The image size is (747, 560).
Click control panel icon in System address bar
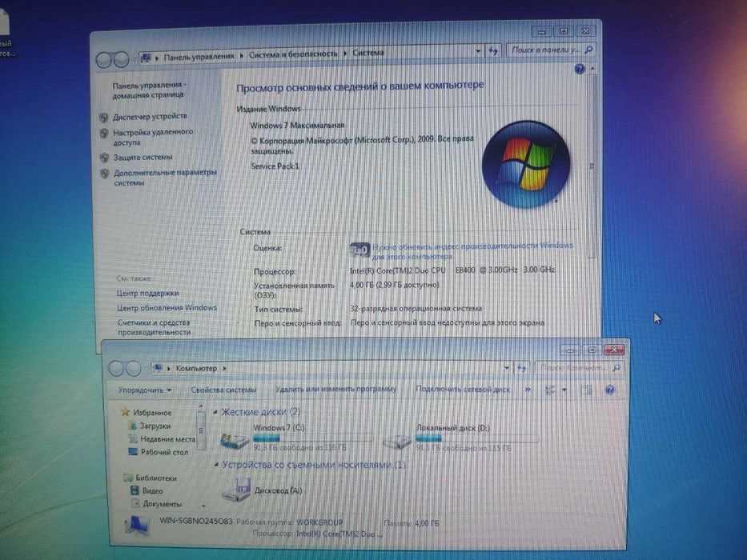[x=147, y=58]
